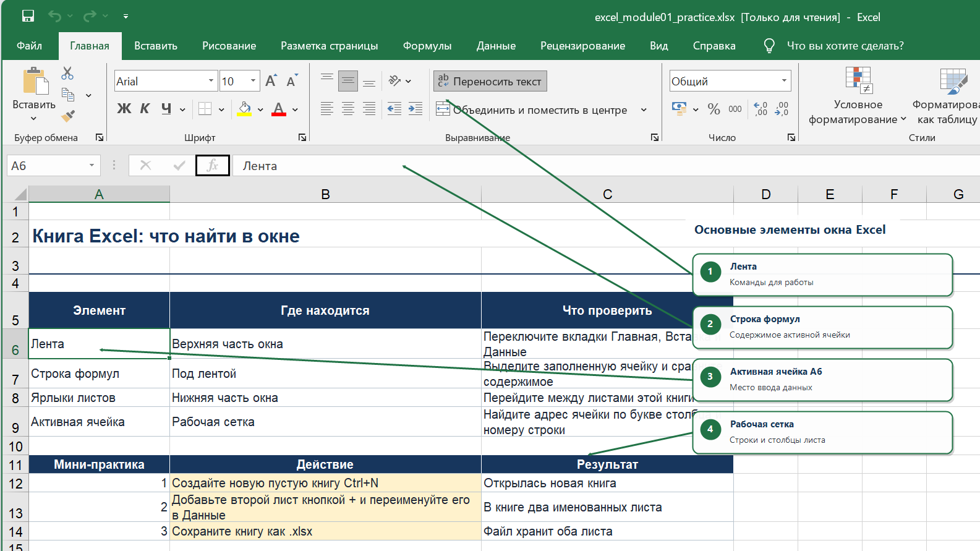Click the Cut scissors icon
The width and height of the screenshot is (980, 551).
point(67,74)
